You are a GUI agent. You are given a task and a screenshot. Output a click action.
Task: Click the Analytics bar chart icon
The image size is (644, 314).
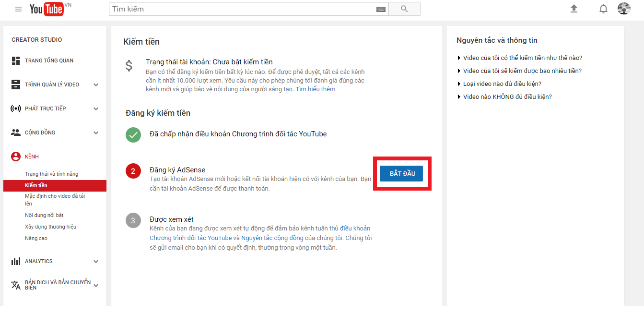[x=16, y=261]
